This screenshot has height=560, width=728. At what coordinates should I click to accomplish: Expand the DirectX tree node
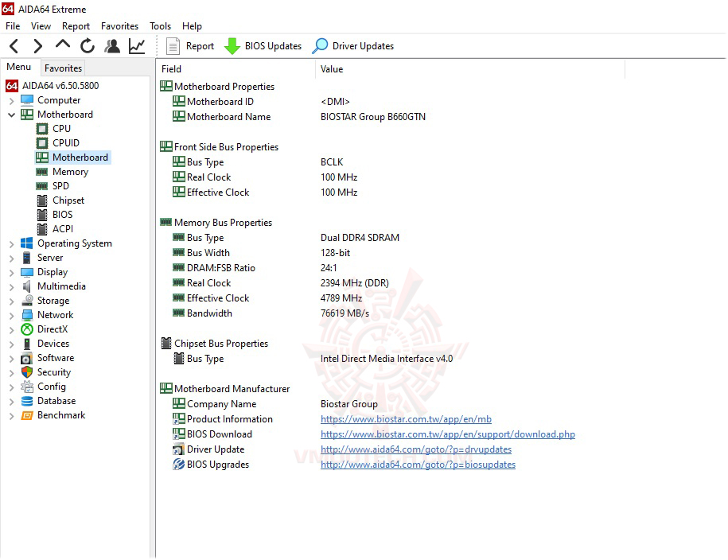point(12,329)
